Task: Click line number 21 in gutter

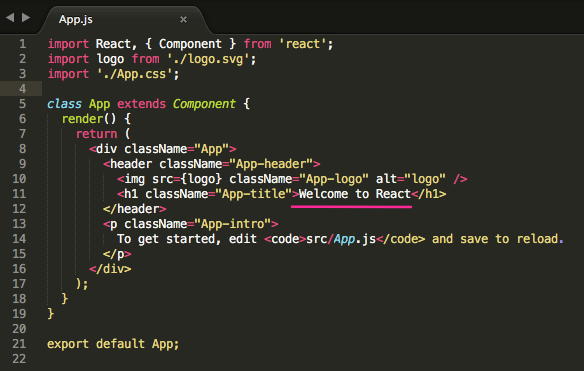Action: 19,344
